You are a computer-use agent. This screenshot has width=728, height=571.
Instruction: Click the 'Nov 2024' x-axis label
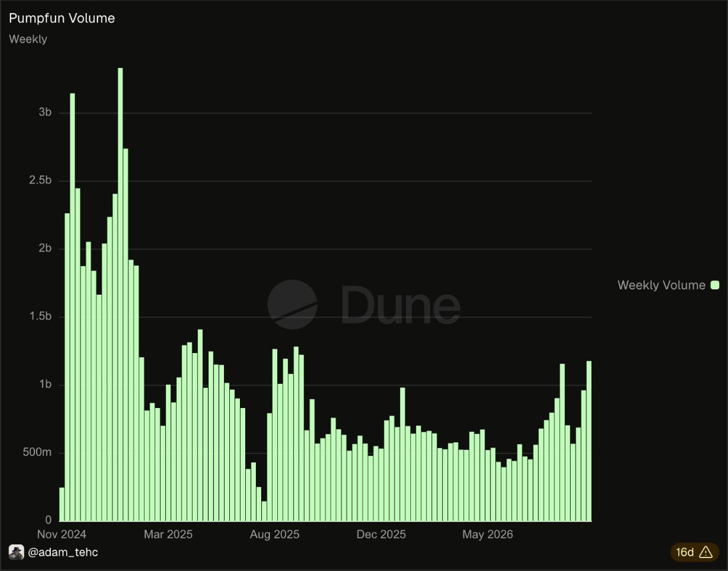[61, 534]
